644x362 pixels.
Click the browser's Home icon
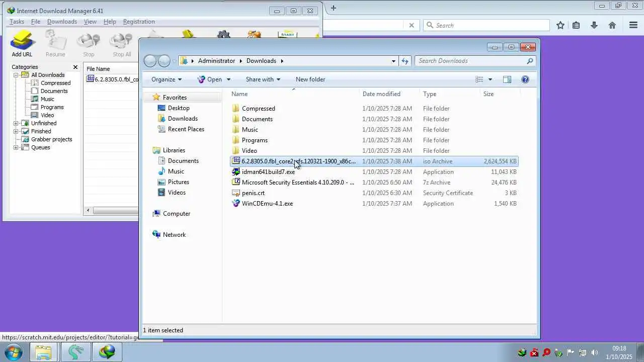612,25
